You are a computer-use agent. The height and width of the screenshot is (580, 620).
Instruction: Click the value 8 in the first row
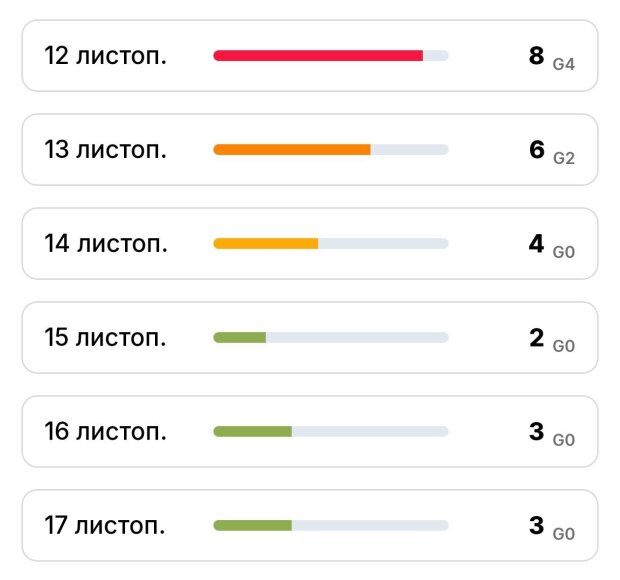click(536, 55)
